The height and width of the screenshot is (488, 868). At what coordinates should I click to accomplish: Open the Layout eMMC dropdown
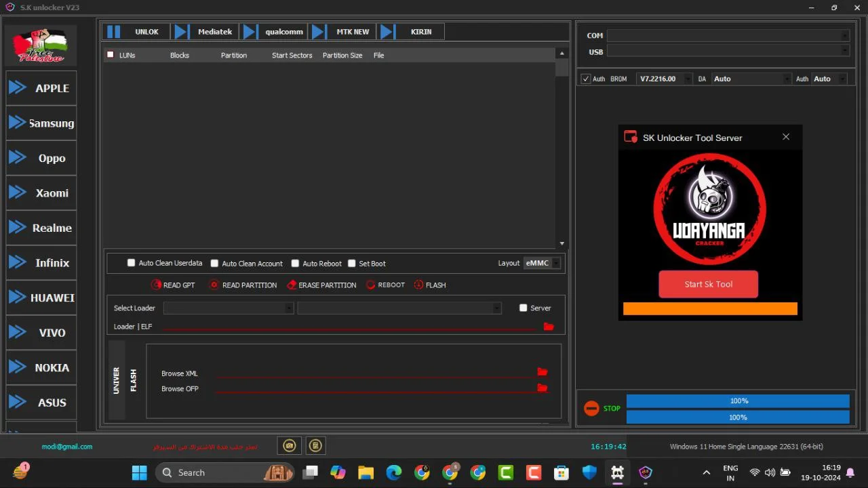pyautogui.click(x=542, y=264)
